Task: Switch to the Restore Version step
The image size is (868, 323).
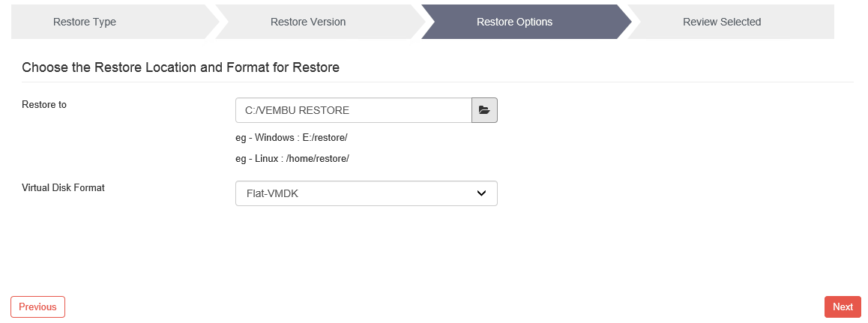Action: pos(308,22)
